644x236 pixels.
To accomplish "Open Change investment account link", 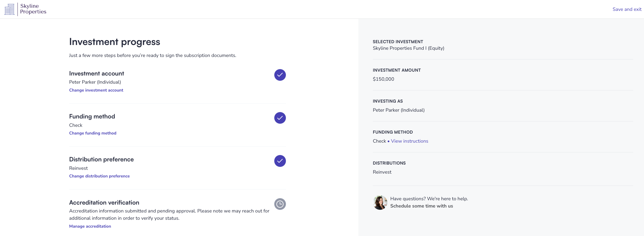I will pyautogui.click(x=96, y=90).
